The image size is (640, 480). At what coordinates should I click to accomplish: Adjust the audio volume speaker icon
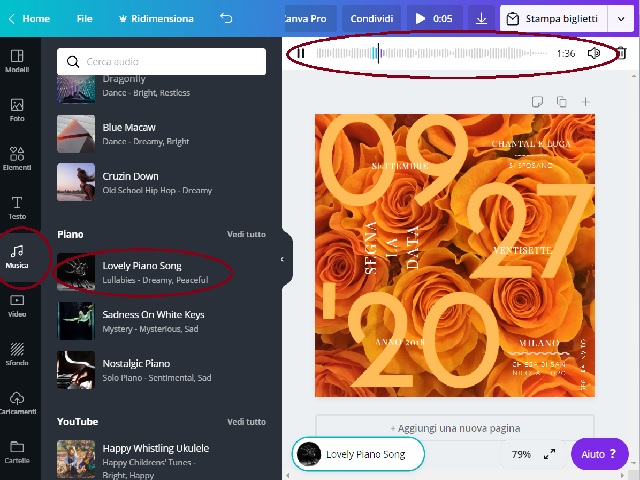point(594,53)
